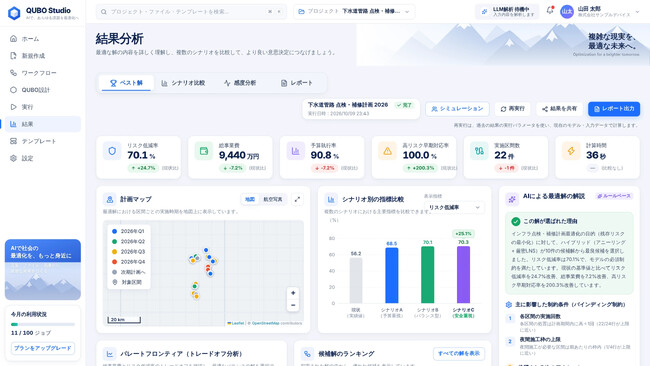Image resolution: width=650 pixels, height=366 pixels.
Task: Click the 9,440 万円 cost value
Action: 239,155
